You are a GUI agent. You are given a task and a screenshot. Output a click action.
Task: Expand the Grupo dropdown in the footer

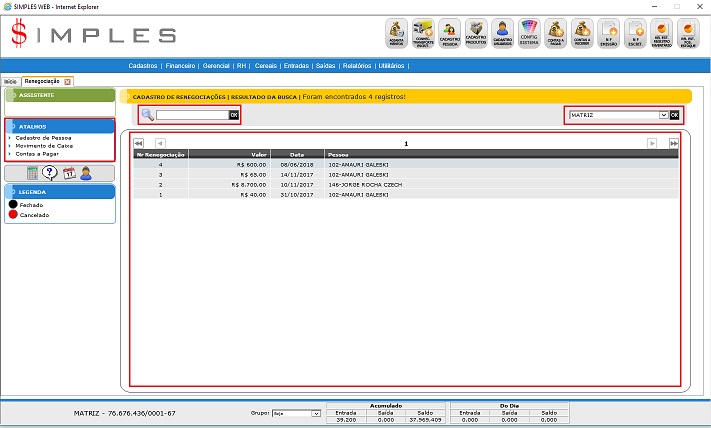point(315,412)
